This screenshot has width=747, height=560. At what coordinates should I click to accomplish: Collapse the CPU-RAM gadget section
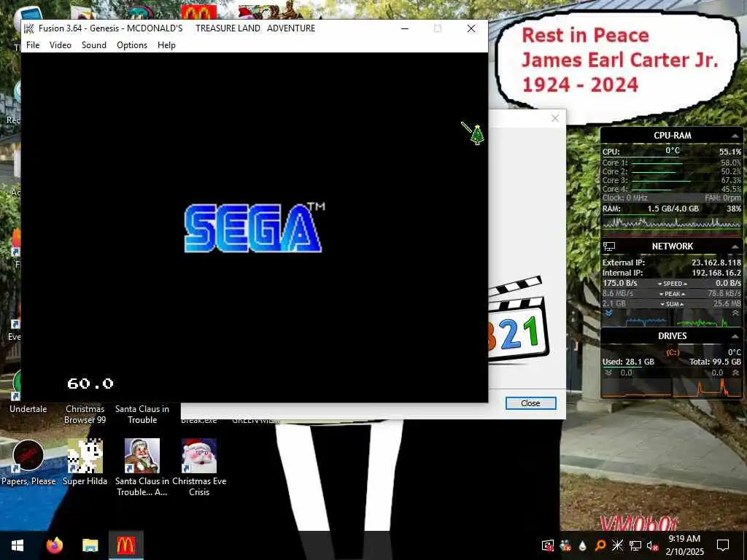[735, 136]
